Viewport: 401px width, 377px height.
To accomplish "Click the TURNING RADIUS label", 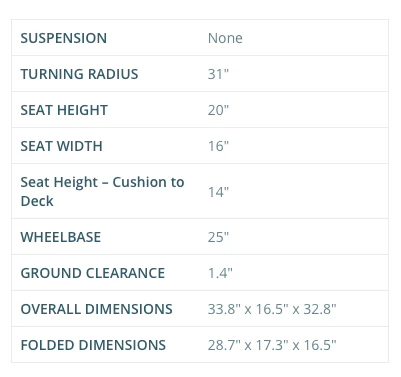I will tap(79, 74).
